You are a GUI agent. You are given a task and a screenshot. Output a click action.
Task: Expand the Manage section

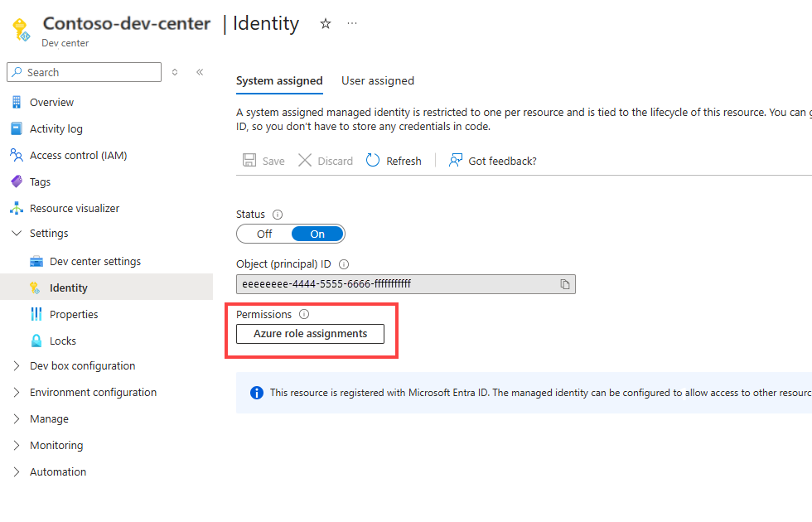17,418
